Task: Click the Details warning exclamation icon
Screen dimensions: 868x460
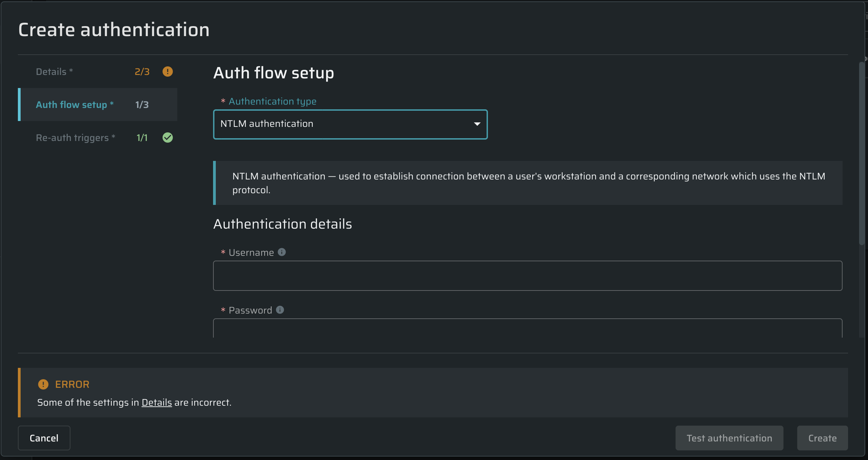Action: pos(167,72)
